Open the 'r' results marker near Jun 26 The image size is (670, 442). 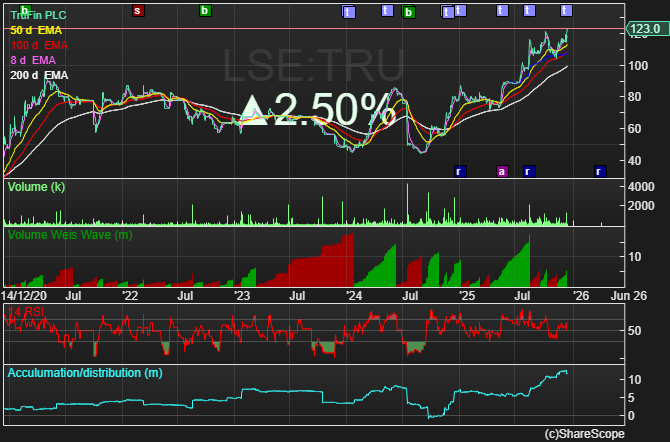(599, 171)
